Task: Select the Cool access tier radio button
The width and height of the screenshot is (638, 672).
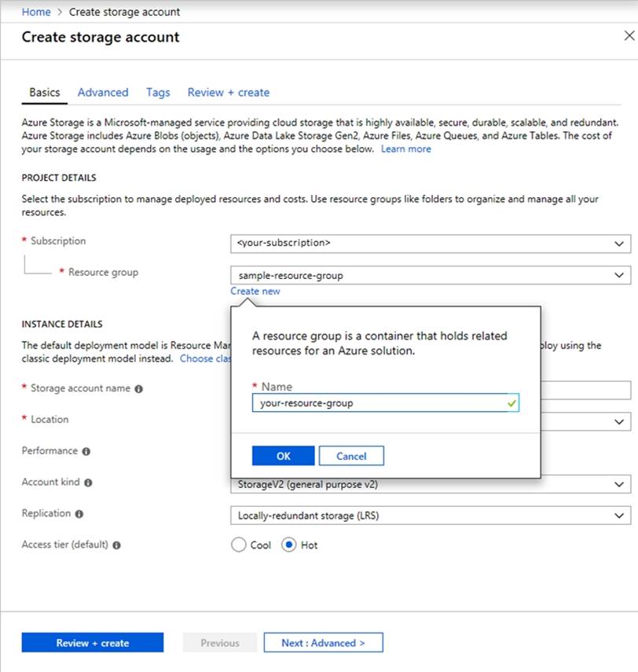Action: 239,545
